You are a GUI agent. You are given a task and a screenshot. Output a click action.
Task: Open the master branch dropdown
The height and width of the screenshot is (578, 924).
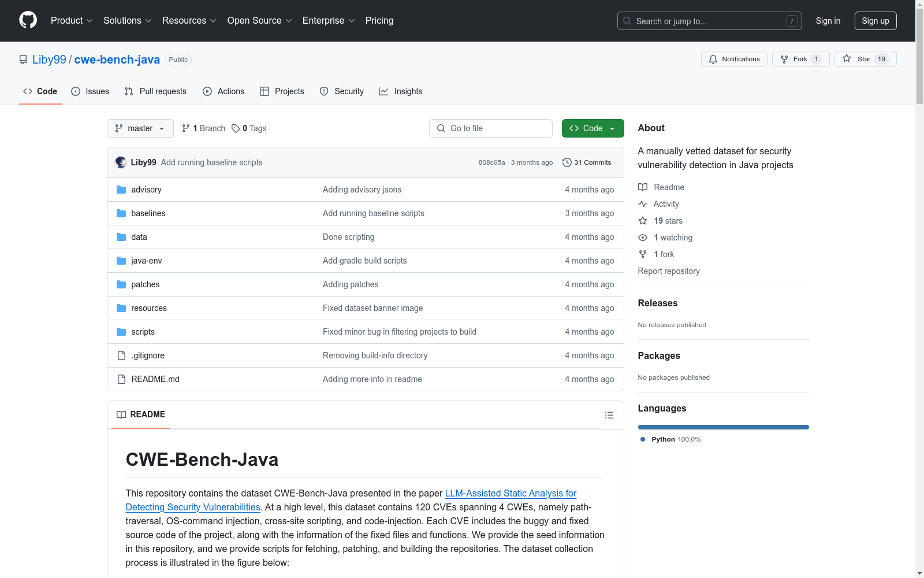140,128
